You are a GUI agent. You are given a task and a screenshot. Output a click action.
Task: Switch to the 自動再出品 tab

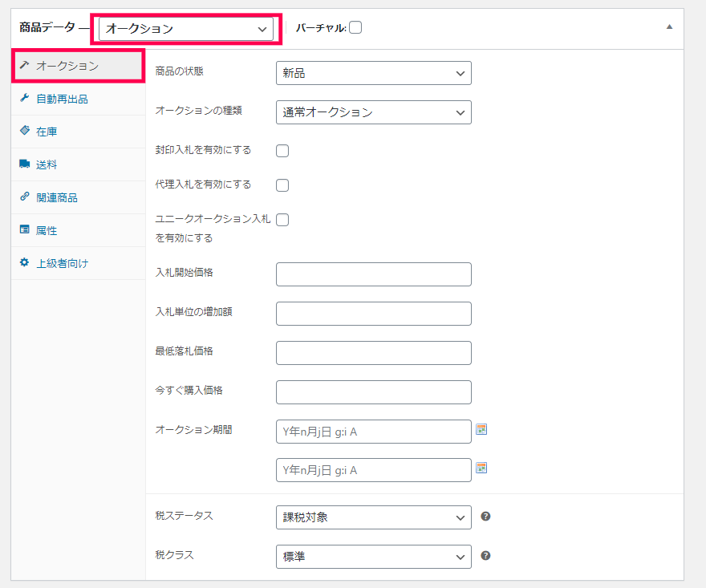click(79, 99)
